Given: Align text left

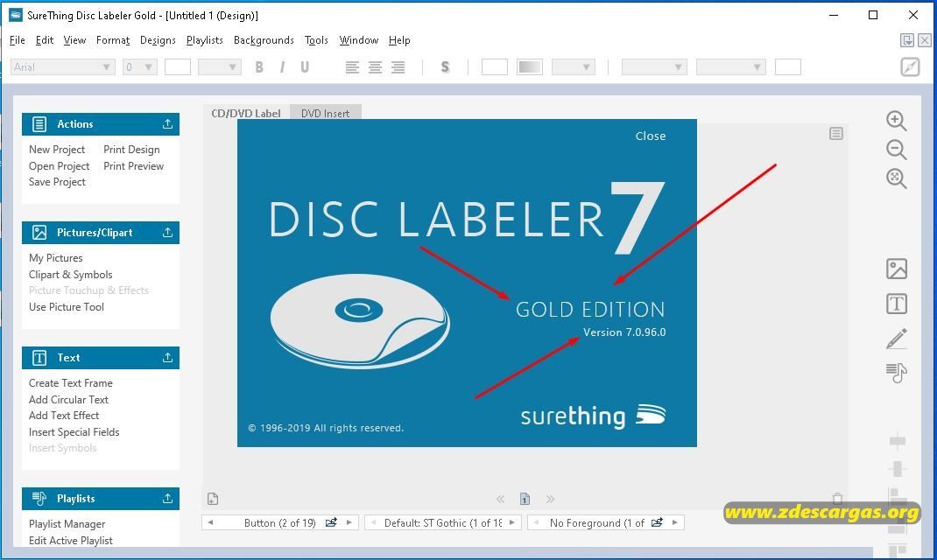Looking at the screenshot, I should coord(353,66).
